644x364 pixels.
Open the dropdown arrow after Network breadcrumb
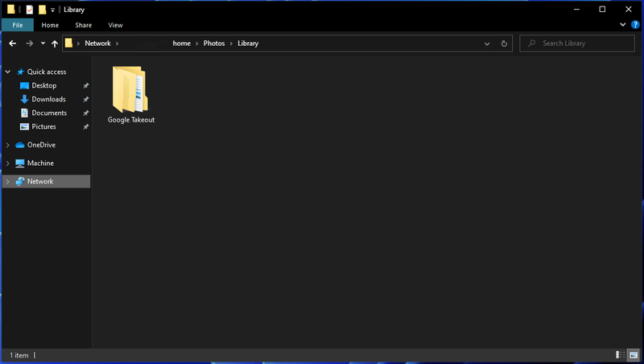117,43
